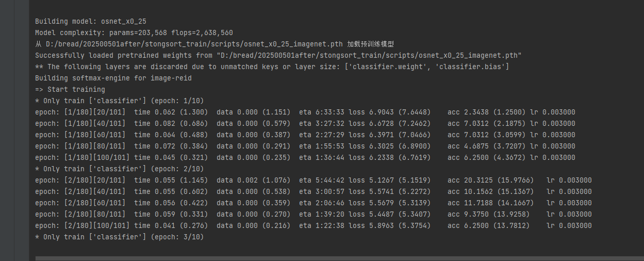Click the horizontal scrollbar at the console bottom

coord(335,257)
